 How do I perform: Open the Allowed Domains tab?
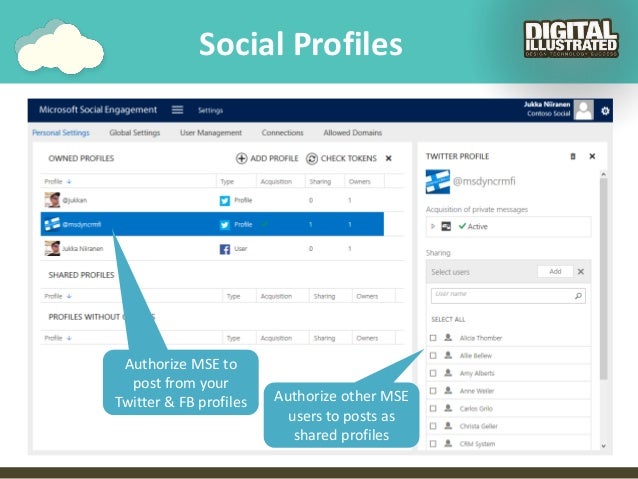pyautogui.click(x=352, y=133)
